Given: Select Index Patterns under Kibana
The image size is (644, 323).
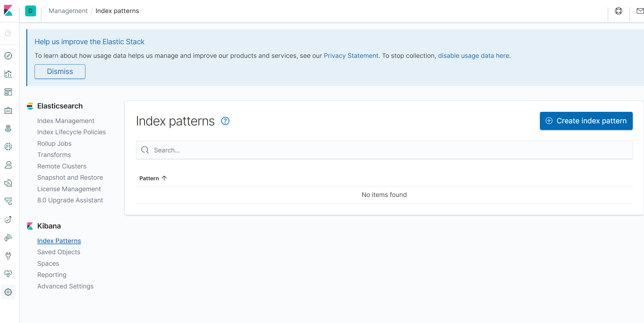Looking at the screenshot, I should (x=59, y=241).
